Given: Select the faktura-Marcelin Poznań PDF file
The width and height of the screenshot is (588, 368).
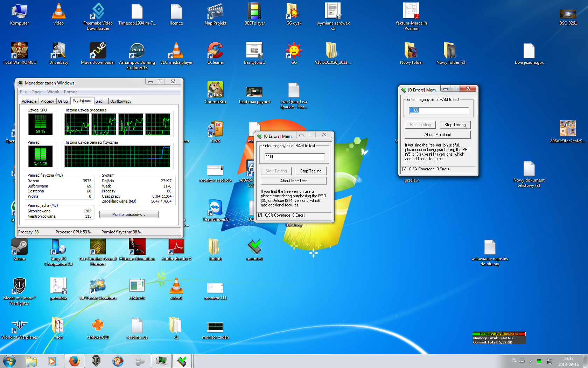Looking at the screenshot, I should [x=412, y=17].
